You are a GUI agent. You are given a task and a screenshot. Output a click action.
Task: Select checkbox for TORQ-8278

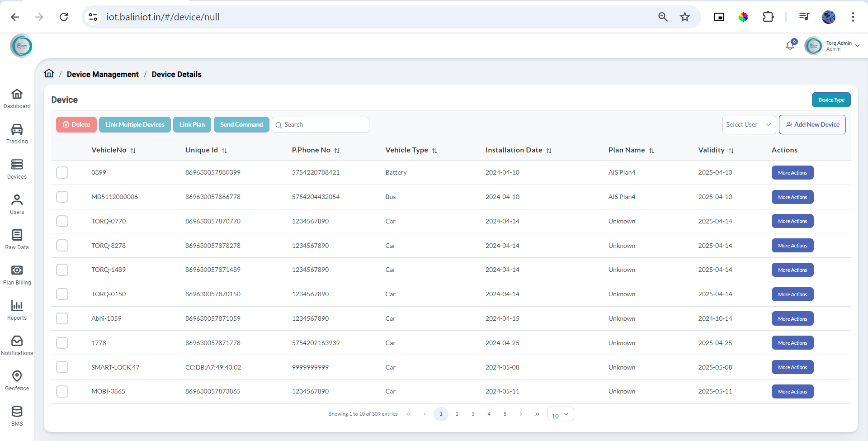(62, 246)
